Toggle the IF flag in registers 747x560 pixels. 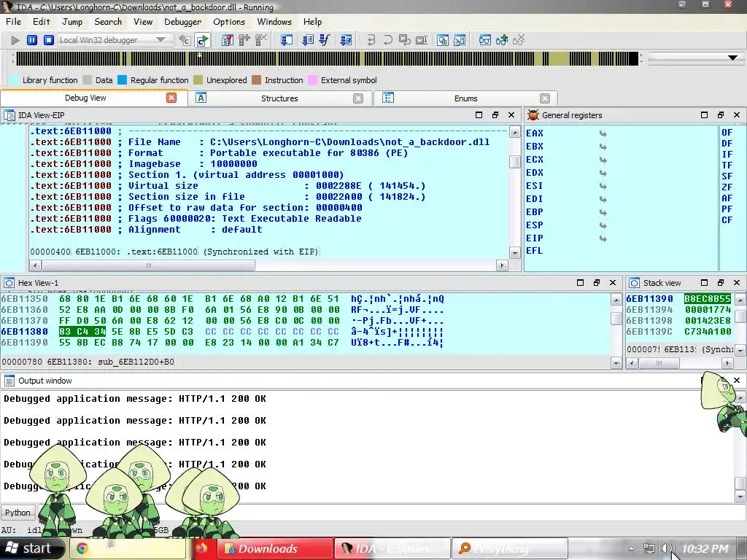[727, 155]
